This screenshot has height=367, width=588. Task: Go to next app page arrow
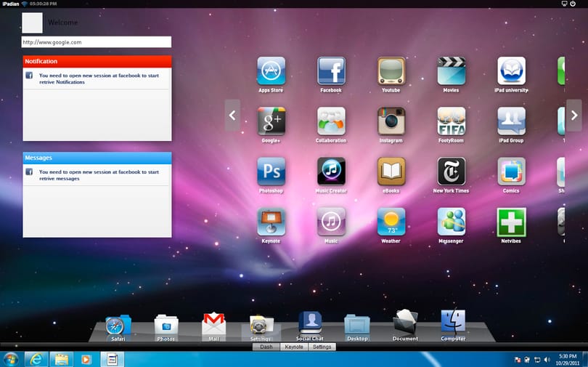(573, 116)
